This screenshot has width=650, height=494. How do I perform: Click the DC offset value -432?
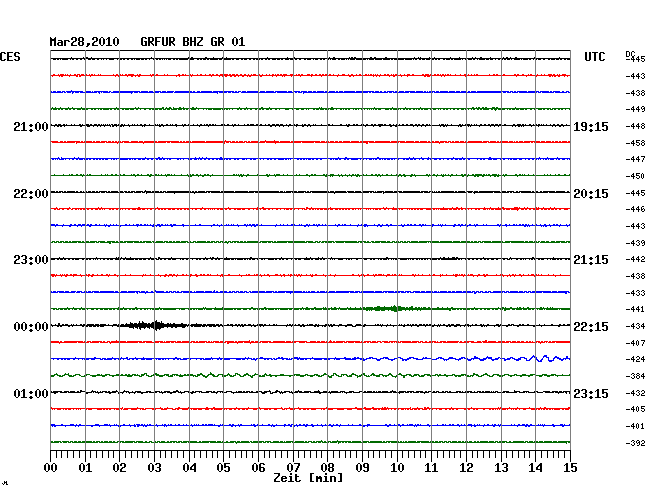pyautogui.click(x=635, y=393)
